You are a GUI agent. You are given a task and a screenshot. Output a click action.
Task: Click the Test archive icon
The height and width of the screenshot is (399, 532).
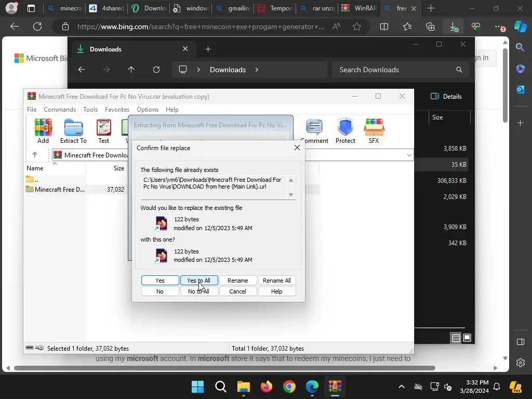pyautogui.click(x=103, y=131)
